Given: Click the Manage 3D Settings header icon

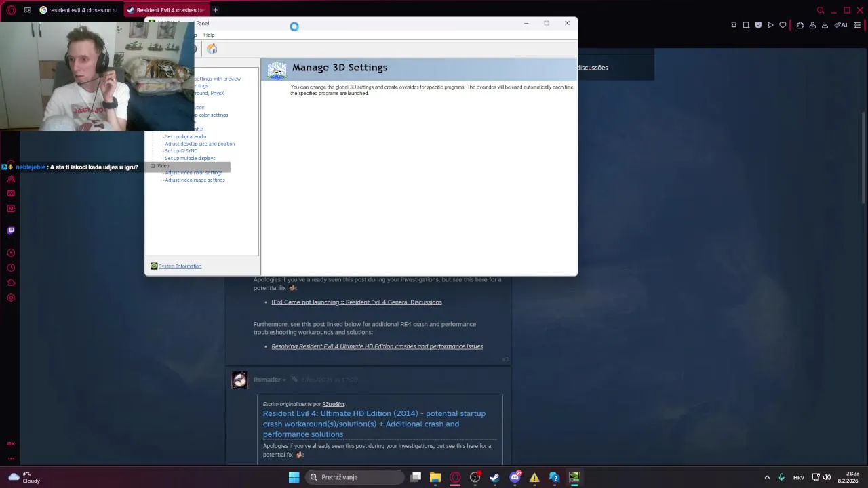Looking at the screenshot, I should tap(277, 70).
